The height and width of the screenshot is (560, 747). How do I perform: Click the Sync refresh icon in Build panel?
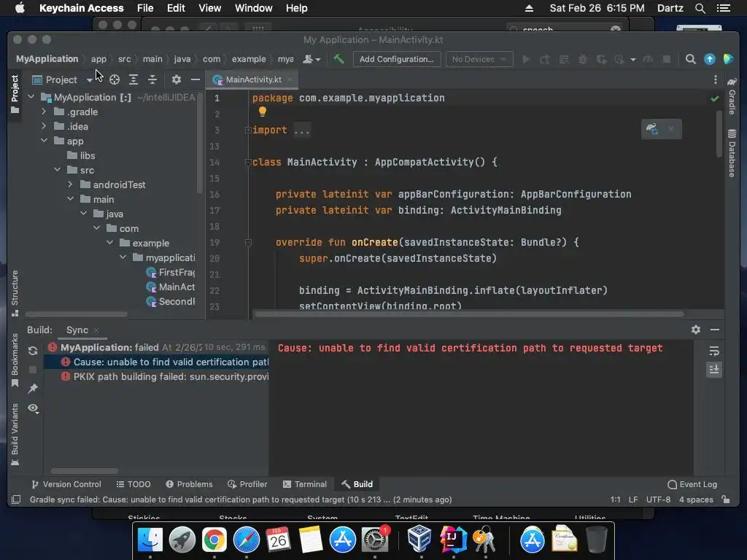(33, 351)
